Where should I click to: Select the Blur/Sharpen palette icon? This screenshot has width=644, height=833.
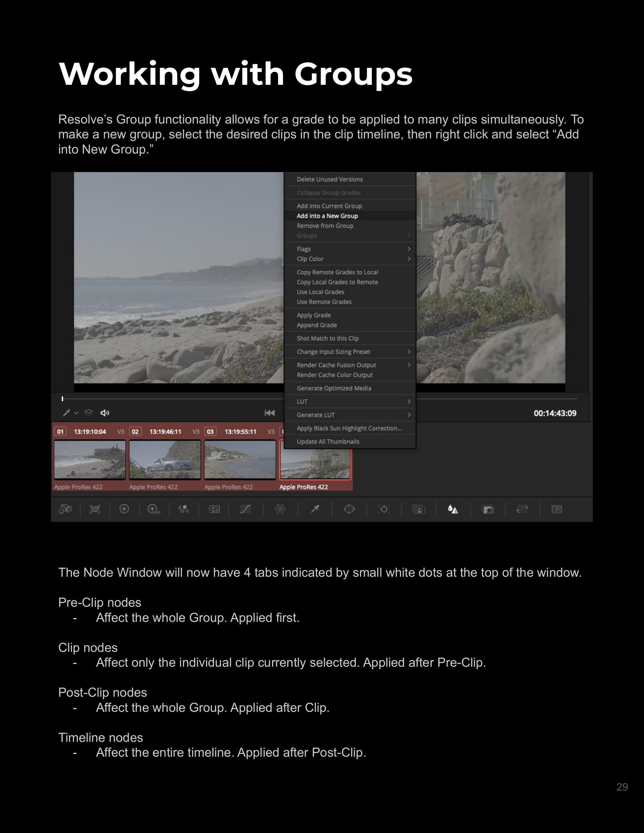(x=453, y=509)
